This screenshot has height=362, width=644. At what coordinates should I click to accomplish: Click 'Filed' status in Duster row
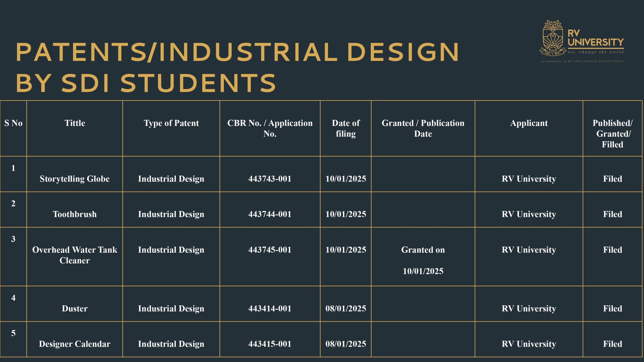[612, 308]
